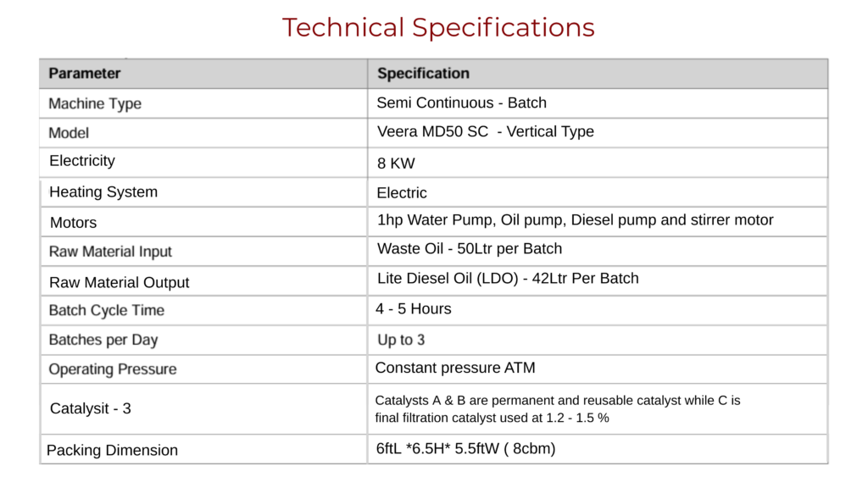Click the Machine Type row label
This screenshot has width=868, height=477.
point(95,104)
